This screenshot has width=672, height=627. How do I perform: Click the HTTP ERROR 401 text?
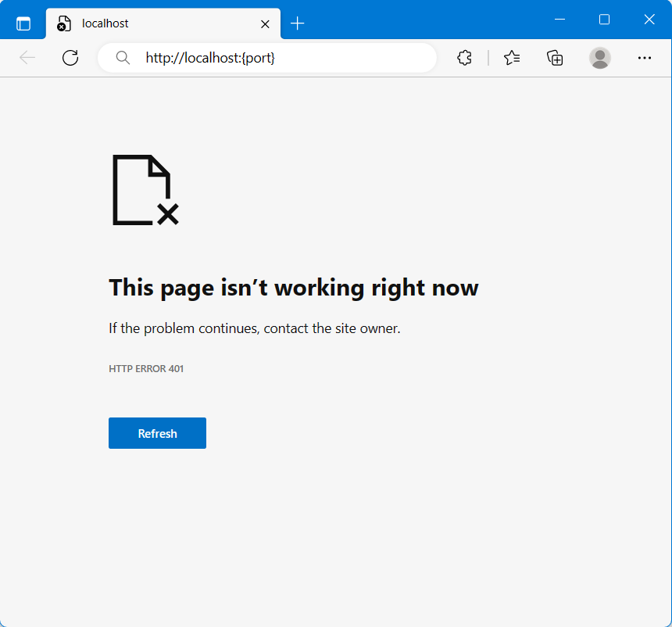pos(146,368)
